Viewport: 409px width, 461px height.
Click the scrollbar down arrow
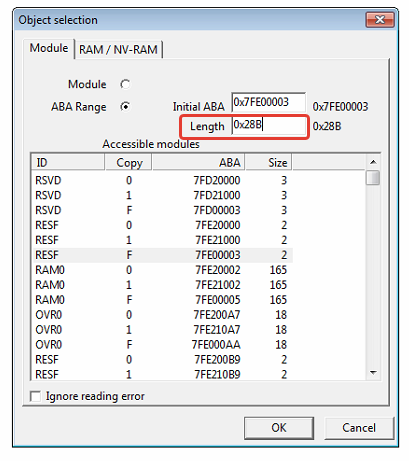point(373,372)
